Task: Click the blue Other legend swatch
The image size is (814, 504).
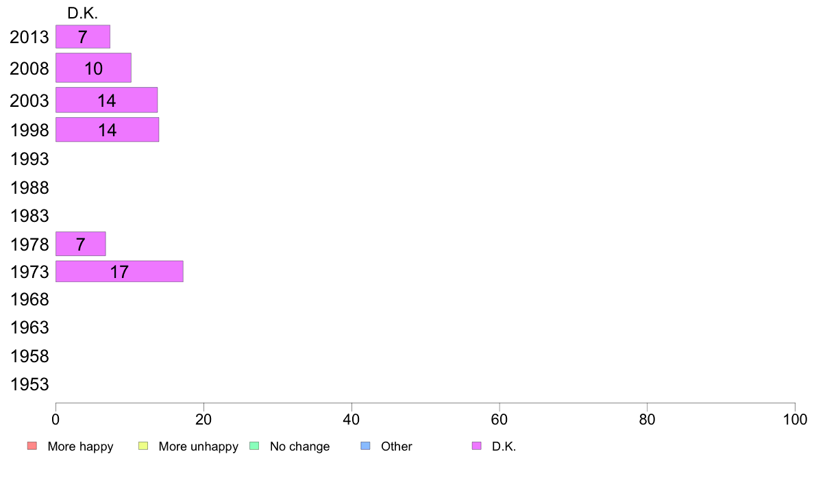Action: [x=365, y=446]
